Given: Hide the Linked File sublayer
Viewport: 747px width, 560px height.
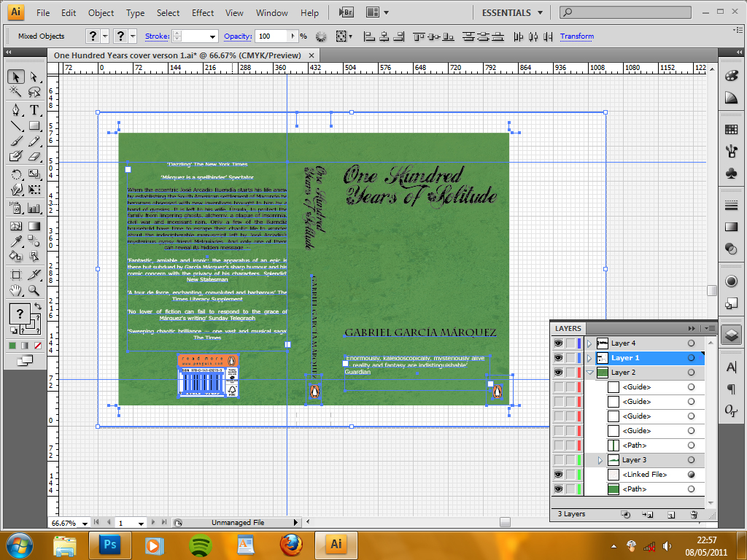Looking at the screenshot, I should [559, 475].
